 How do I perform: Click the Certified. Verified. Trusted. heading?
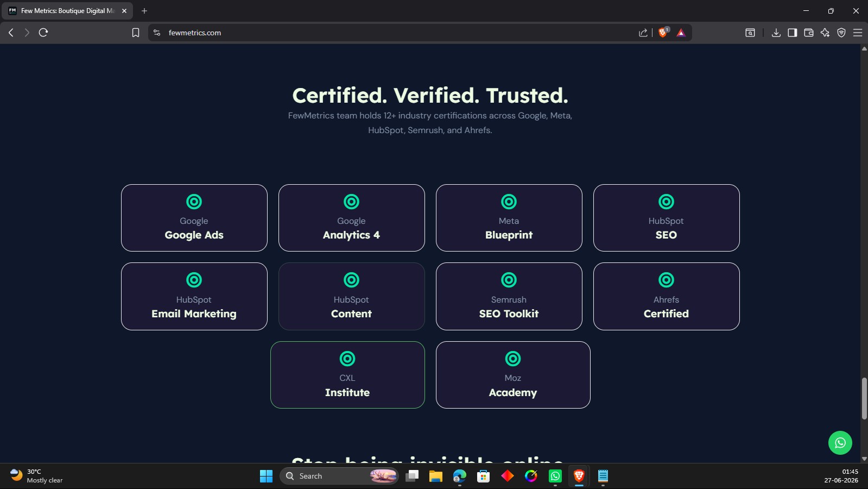(430, 96)
